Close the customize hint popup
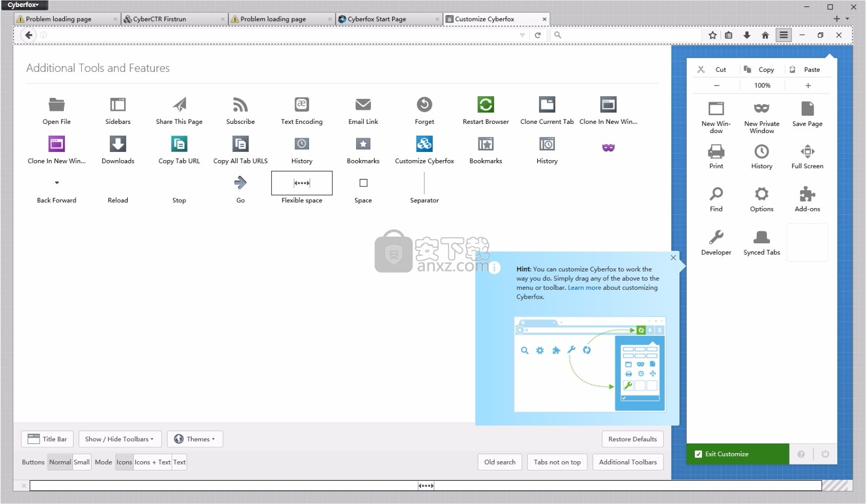 (x=673, y=257)
